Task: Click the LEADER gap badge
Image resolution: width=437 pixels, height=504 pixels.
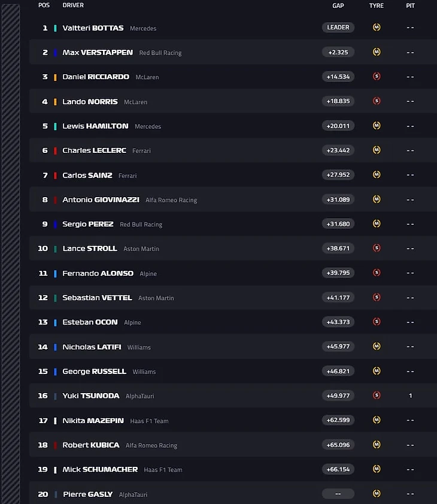Action: (x=338, y=28)
